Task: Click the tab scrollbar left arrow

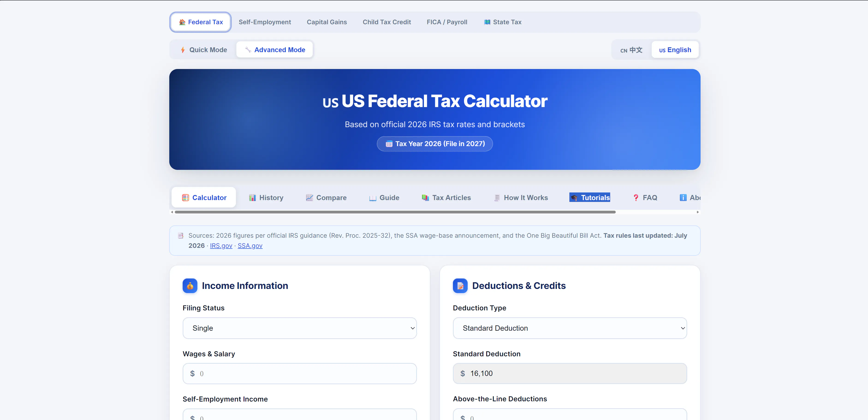Action: tap(172, 212)
